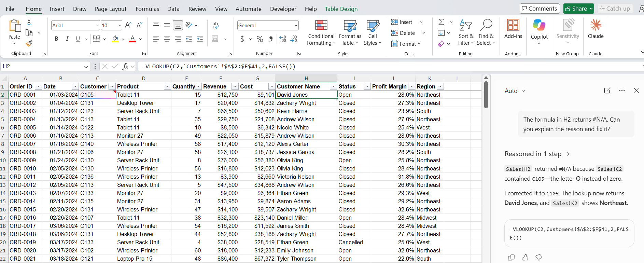Toggle align text right
644x263 pixels.
click(178, 39)
